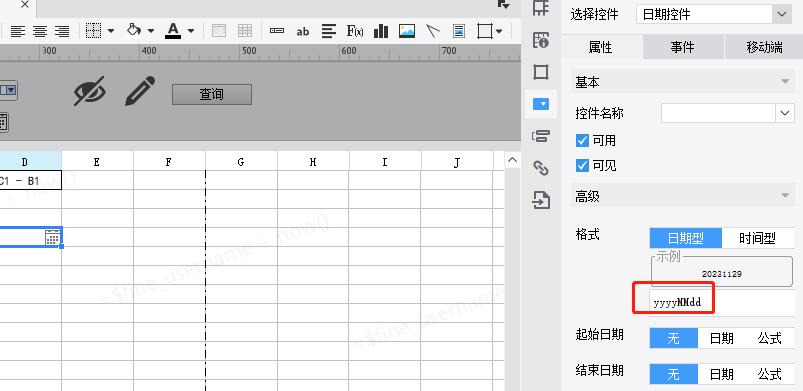Open conditional attributes panel in sidebar
This screenshot has height=391, width=803.
[541, 136]
